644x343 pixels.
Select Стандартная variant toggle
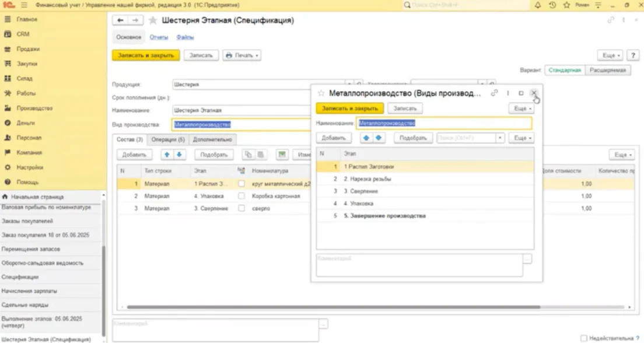coord(565,70)
